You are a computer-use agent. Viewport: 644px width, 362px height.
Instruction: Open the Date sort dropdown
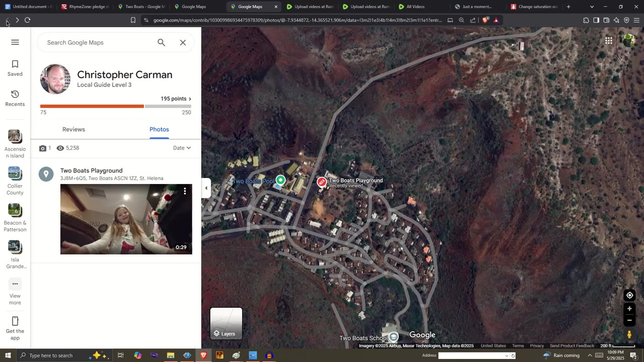(182, 148)
